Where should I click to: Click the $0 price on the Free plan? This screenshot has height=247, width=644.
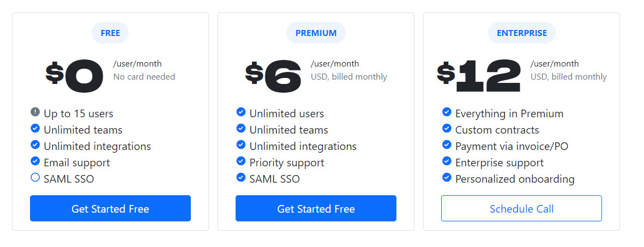click(75, 76)
